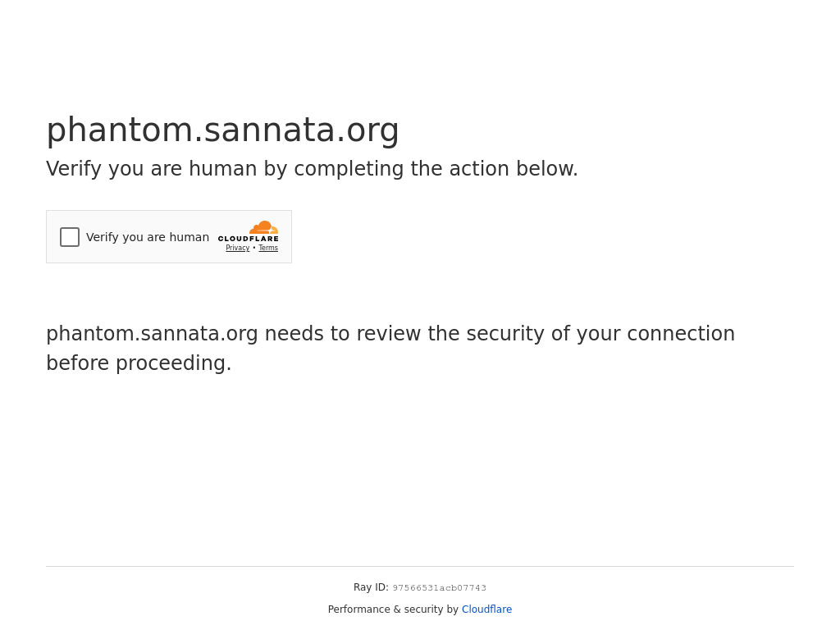Click the phantom.sannata.org page heading
Image resolution: width=840 pixels, height=630 pixels.
coord(222,130)
